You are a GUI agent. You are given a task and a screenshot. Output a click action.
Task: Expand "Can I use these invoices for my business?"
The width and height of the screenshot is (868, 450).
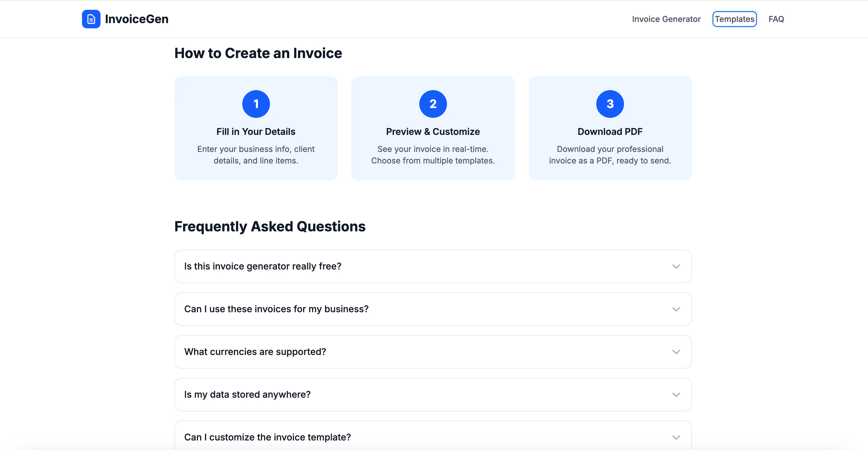click(x=433, y=309)
